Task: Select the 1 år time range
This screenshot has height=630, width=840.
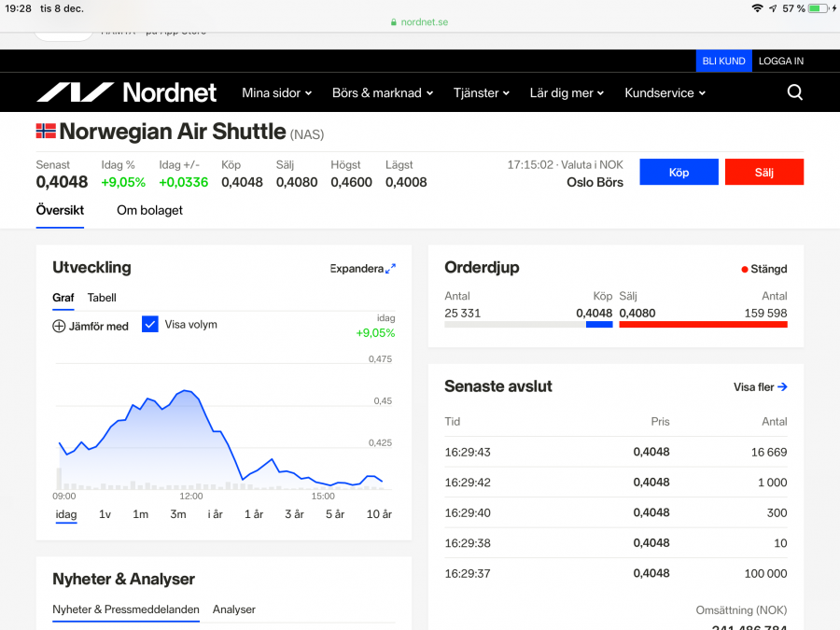Action: (254, 514)
